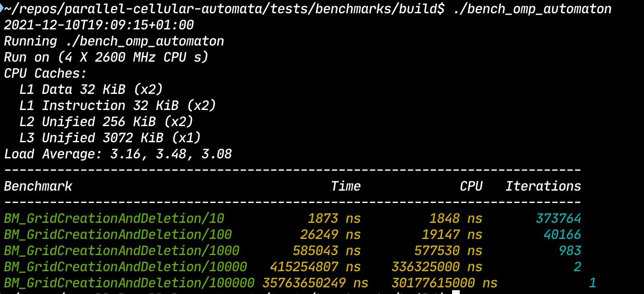Click the 'Time' column header

point(346,186)
